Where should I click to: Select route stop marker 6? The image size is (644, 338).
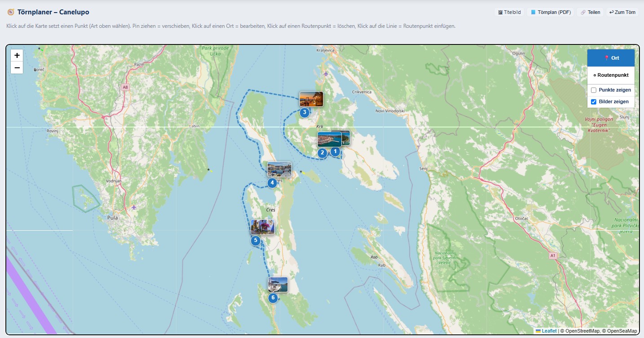pyautogui.click(x=273, y=298)
